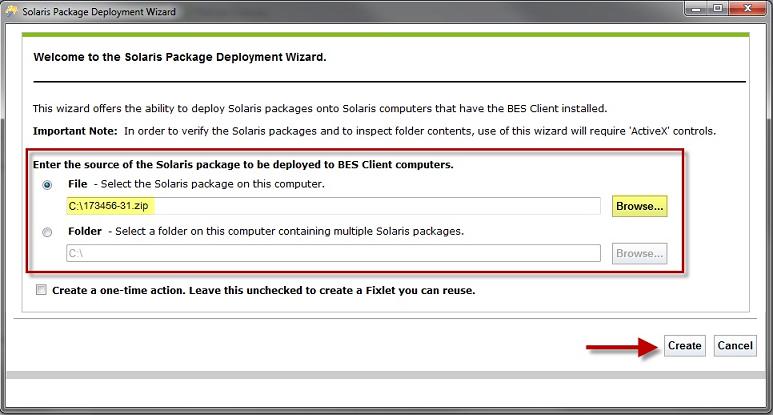The width and height of the screenshot is (773, 415).
Task: Maximize the wizard window
Action: (718, 8)
